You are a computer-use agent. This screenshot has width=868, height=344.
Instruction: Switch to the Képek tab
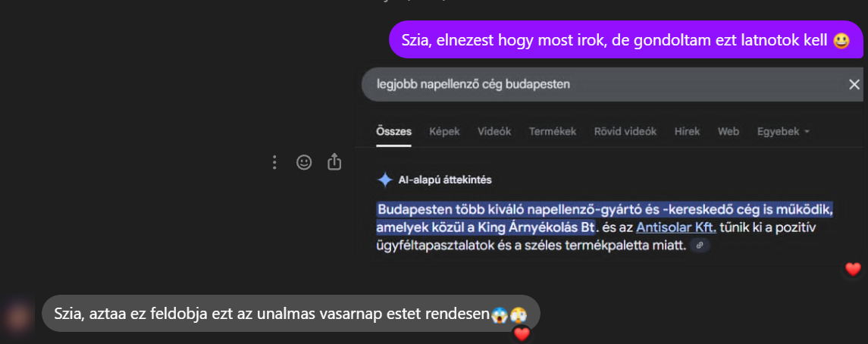(x=444, y=131)
